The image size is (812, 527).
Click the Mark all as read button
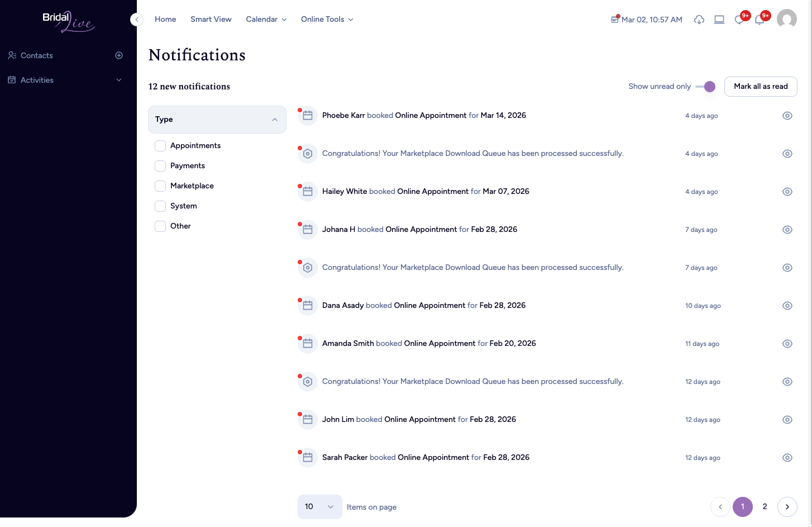pos(761,87)
